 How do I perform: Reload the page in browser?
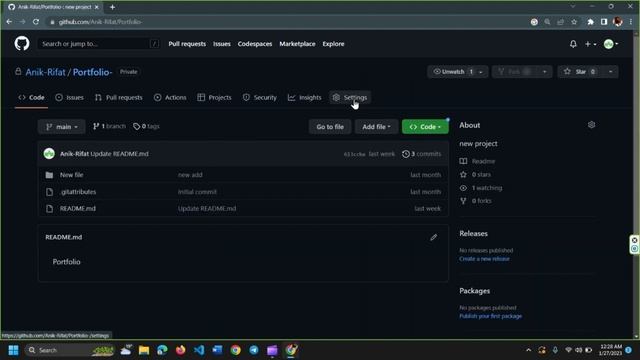[x=36, y=22]
